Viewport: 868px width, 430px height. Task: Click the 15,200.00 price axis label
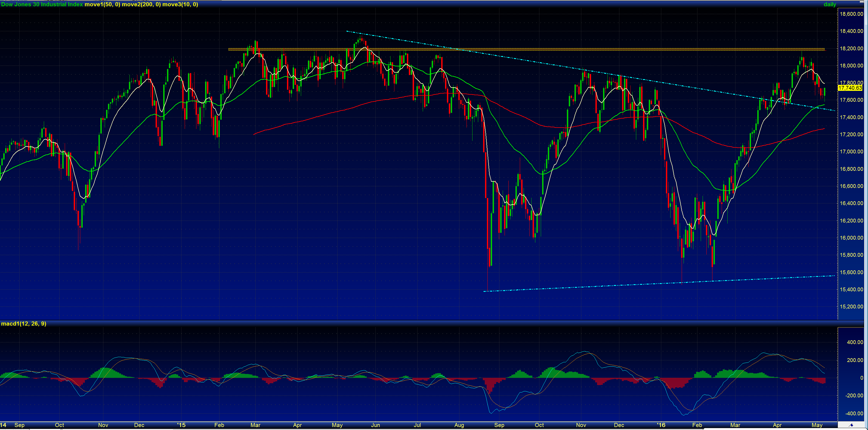(x=851, y=307)
